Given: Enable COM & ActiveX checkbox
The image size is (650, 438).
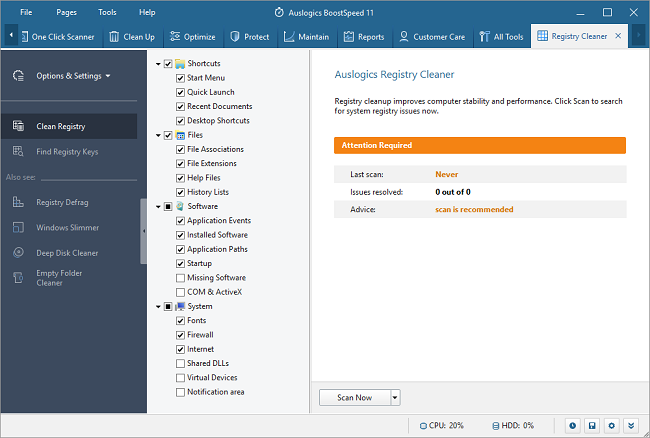Looking at the screenshot, I should tap(180, 292).
